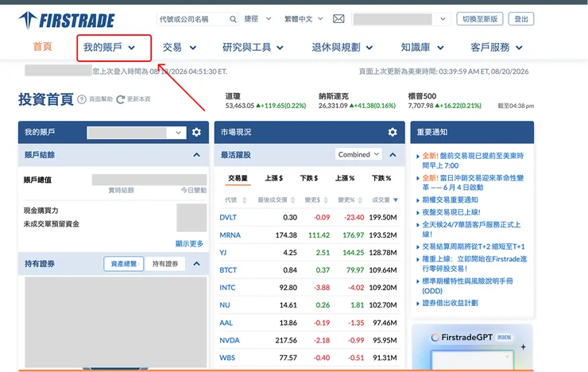Open the 繁體中文 language dropdown
Screen dimensions: 588x372
coord(304,19)
